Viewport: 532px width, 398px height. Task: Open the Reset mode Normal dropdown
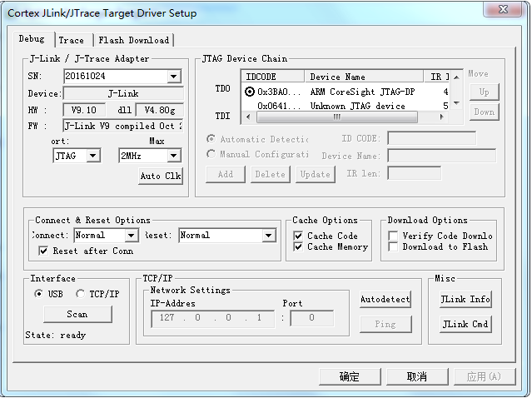[268, 235]
